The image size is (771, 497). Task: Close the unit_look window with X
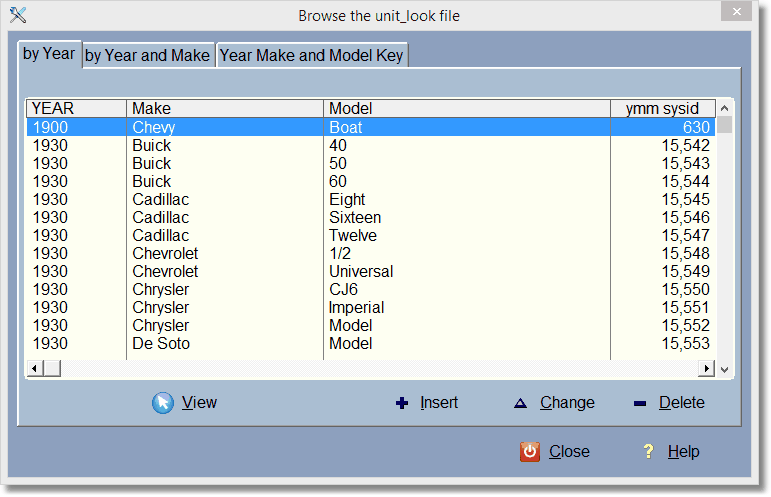(x=736, y=11)
